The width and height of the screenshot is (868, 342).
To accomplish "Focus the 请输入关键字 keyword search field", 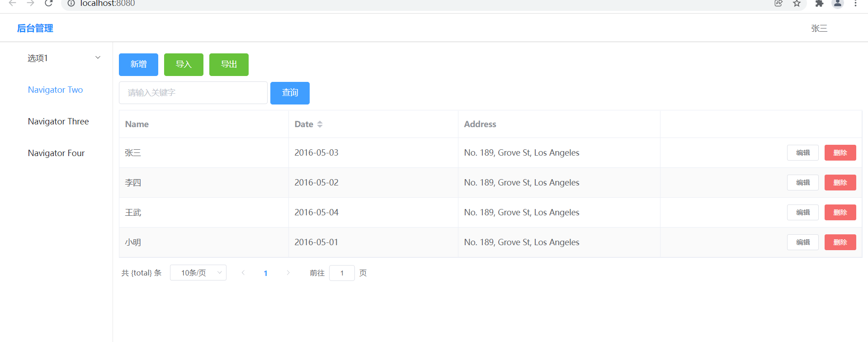I will 193,93.
